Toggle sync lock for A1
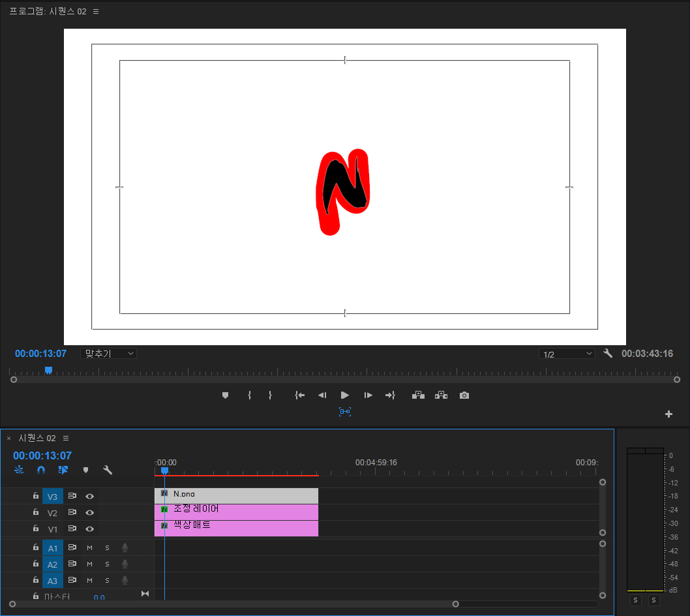This screenshot has width=690, height=616. (x=72, y=547)
